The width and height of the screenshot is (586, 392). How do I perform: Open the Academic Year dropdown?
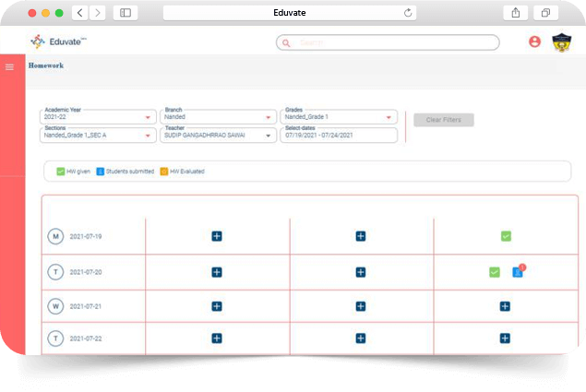(x=98, y=117)
